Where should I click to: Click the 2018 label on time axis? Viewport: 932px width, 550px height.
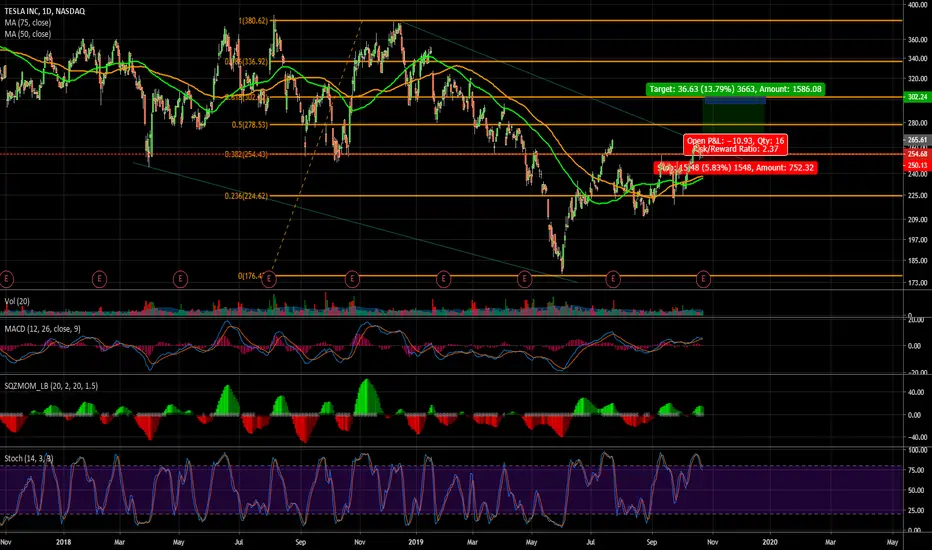63,542
